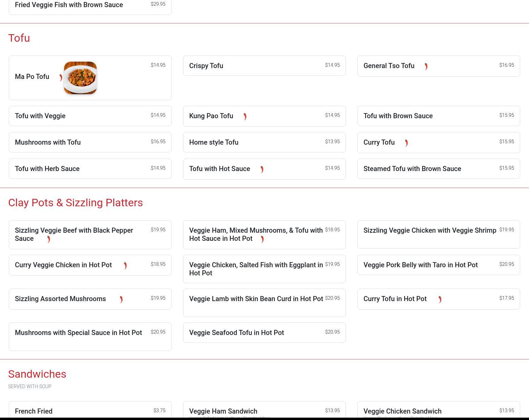
Task: Click the Clay Pots & Sizzling Platters heading
Action: 75,203
